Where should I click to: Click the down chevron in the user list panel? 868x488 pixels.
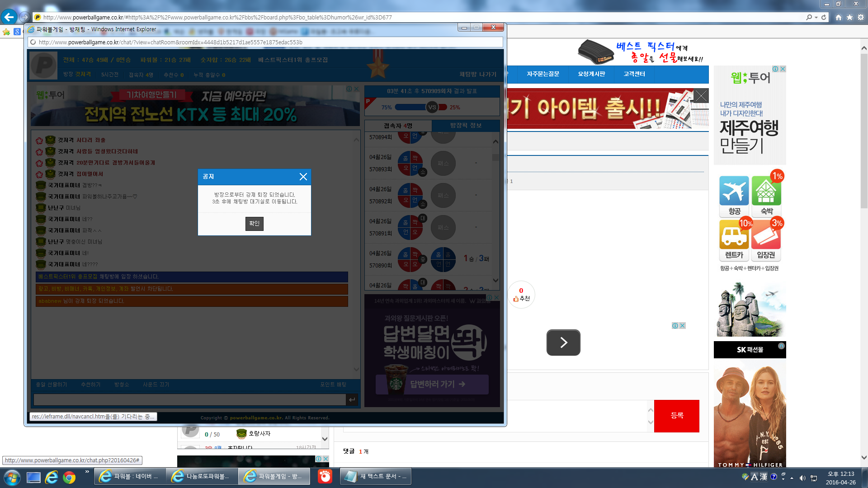pyautogui.click(x=325, y=439)
